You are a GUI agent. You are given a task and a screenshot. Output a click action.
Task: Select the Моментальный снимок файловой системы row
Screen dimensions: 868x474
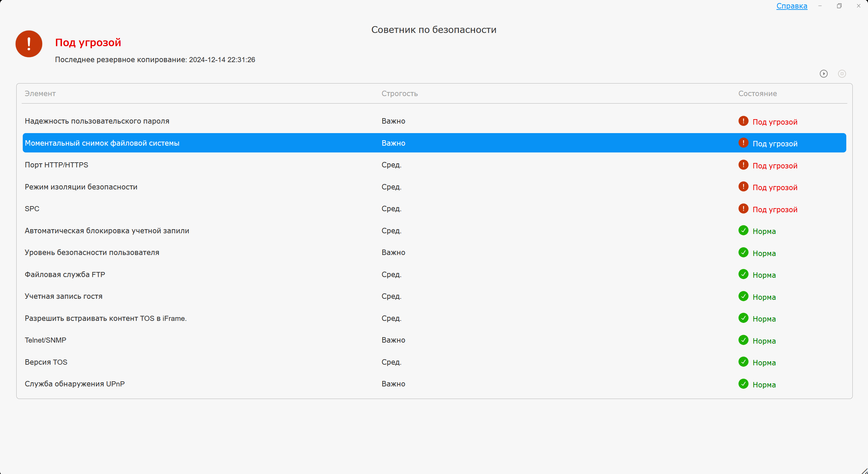pyautogui.click(x=102, y=143)
